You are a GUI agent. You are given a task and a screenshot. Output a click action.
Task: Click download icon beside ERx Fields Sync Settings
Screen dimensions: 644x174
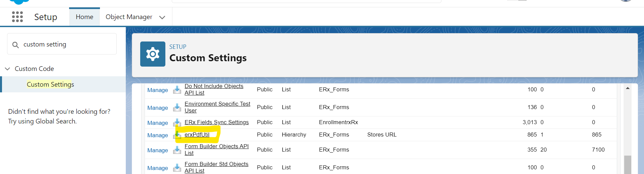(x=177, y=122)
